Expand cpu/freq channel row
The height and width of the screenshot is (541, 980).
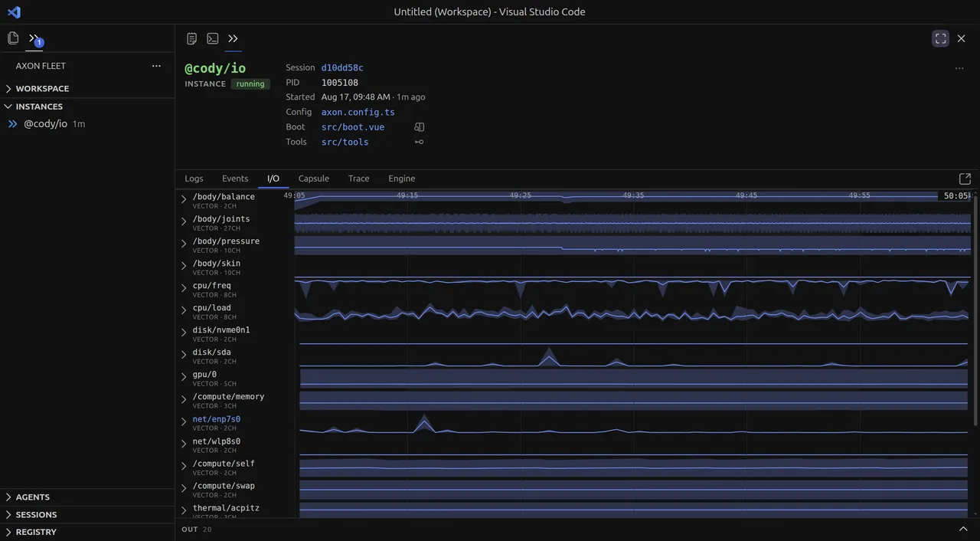point(184,288)
